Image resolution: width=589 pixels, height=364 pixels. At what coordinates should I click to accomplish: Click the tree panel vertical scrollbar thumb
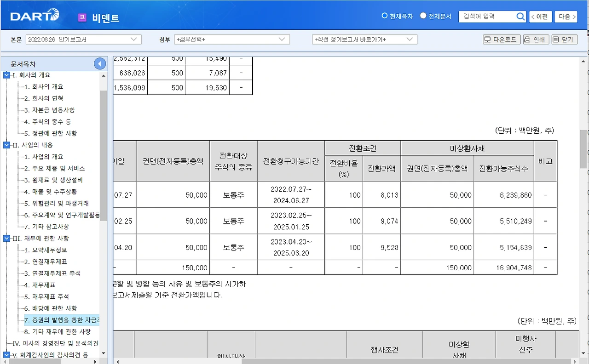[x=103, y=156]
